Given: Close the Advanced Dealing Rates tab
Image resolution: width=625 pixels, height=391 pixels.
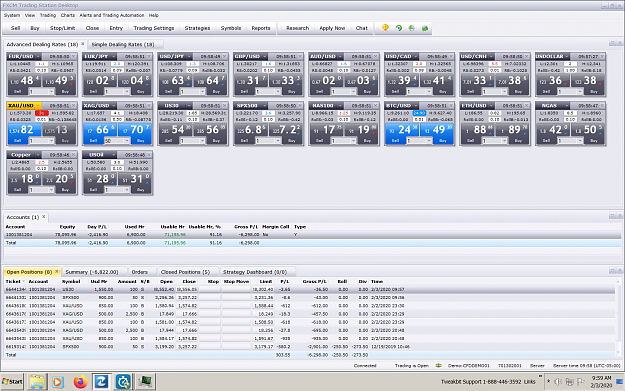Looking at the screenshot, I should click(x=83, y=44).
